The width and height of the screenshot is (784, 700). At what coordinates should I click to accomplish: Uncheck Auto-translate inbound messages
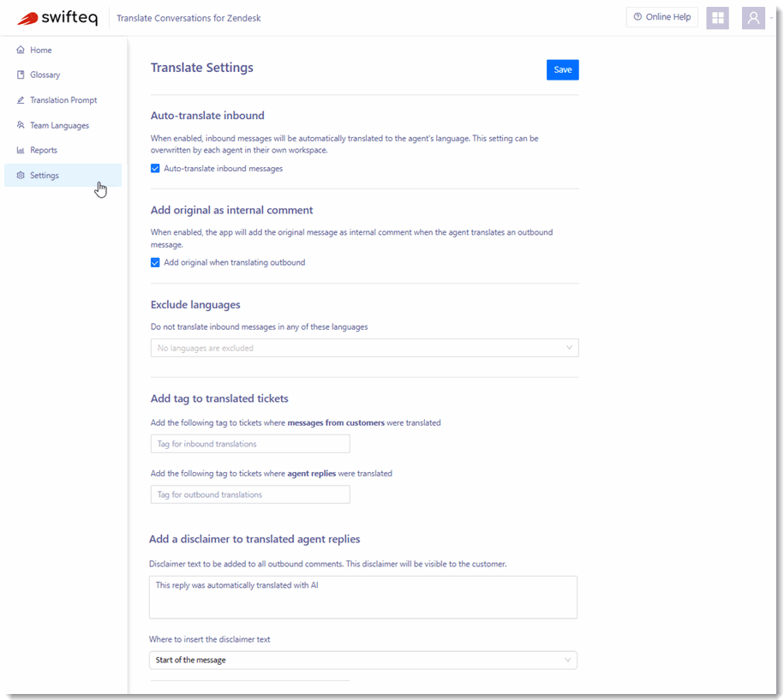155,169
